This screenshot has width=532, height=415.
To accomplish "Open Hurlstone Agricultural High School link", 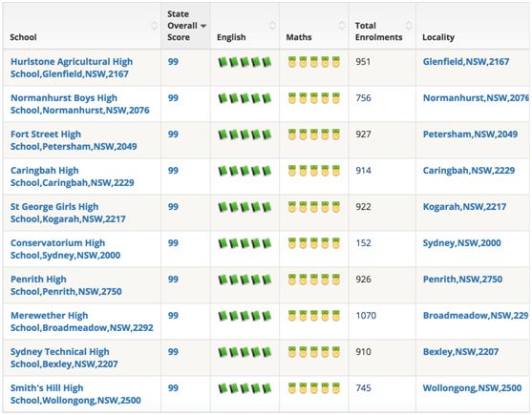I will tap(72, 68).
